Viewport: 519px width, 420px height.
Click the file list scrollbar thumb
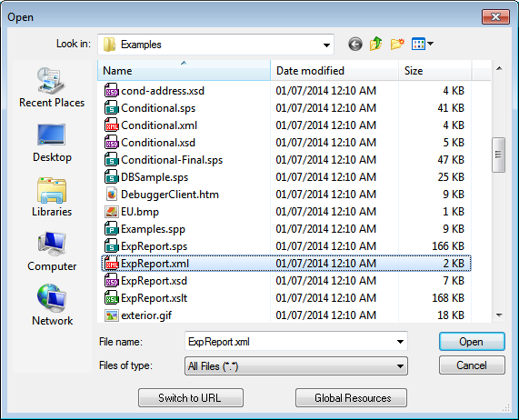click(x=498, y=155)
